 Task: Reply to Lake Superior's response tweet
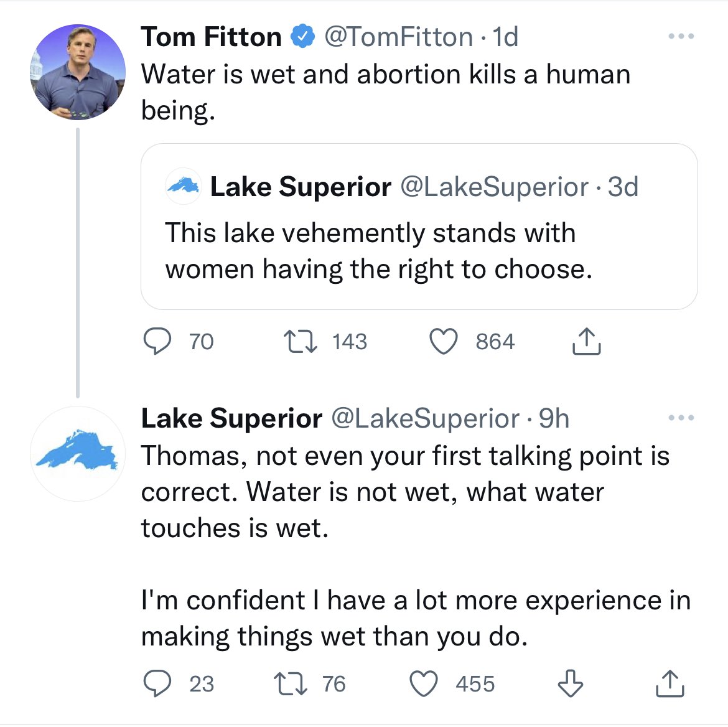tap(157, 683)
